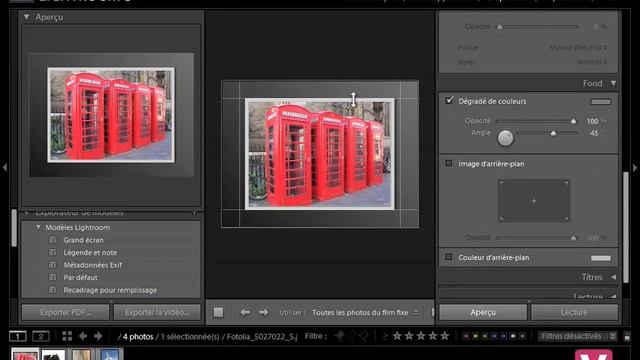Click the Angle slider handle
This screenshot has width=640, height=360.
(x=553, y=133)
